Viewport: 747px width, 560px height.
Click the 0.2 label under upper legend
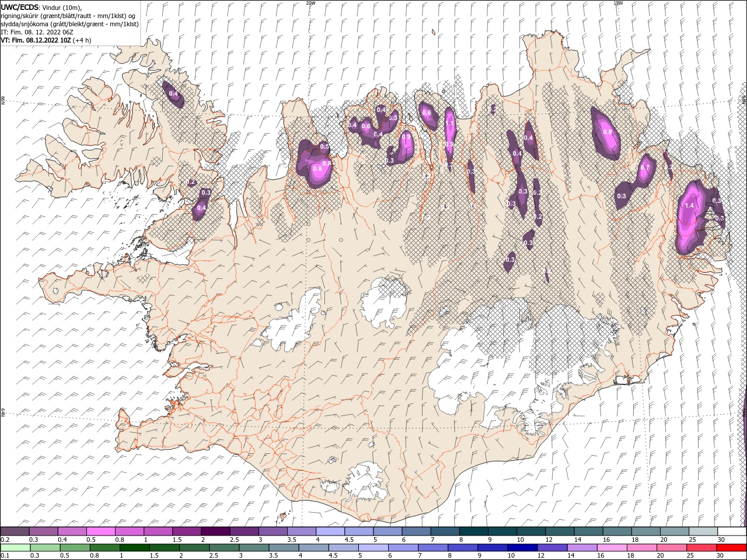point(5,540)
